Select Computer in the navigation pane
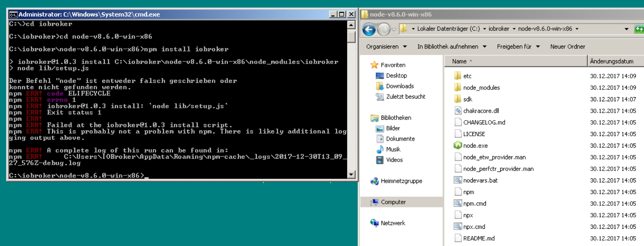The height and width of the screenshot is (246, 644). coord(401,202)
